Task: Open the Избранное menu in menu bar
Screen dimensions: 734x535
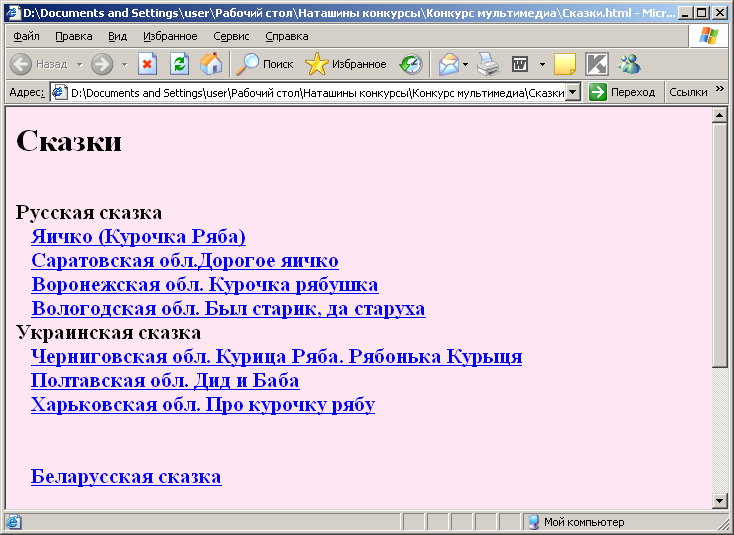Action: 170,36
